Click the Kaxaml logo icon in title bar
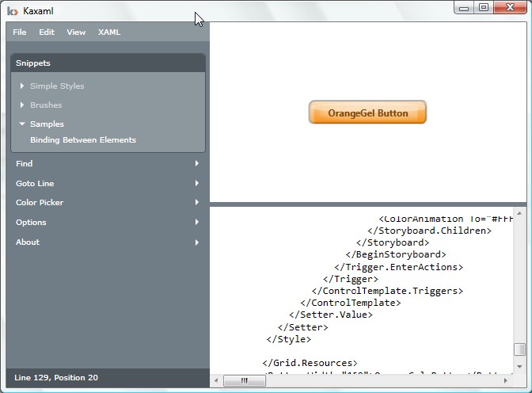This screenshot has width=532, height=393. click(x=12, y=11)
